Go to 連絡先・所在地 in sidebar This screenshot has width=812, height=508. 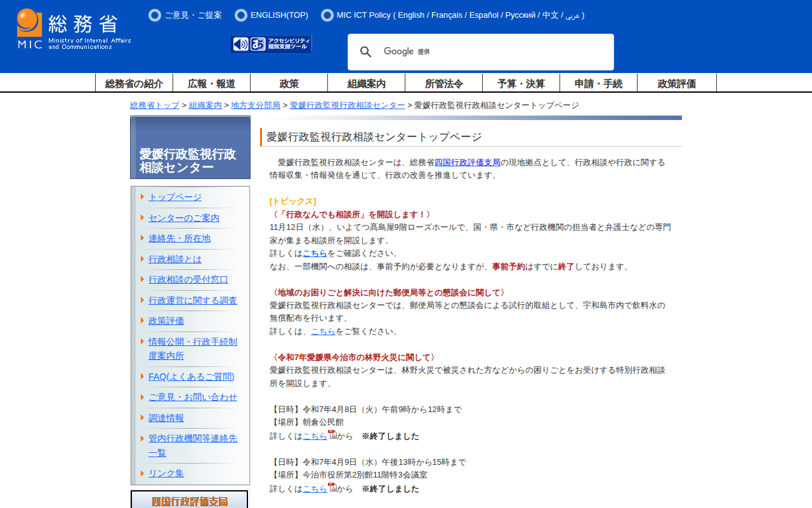click(x=180, y=238)
